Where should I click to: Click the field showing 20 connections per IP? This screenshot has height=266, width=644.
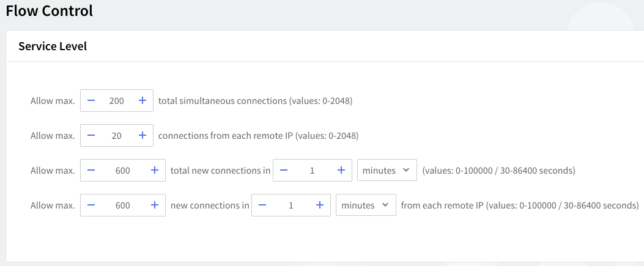pyautogui.click(x=116, y=136)
